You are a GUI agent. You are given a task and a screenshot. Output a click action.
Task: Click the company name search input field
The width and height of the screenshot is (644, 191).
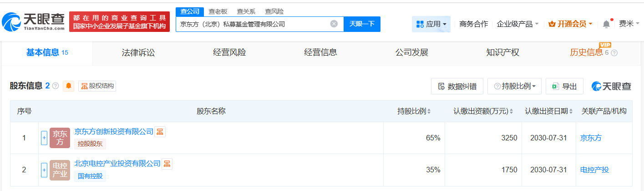click(x=253, y=24)
